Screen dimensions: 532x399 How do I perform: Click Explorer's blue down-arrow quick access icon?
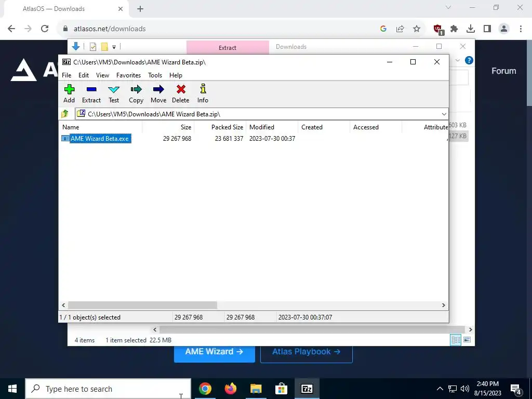tap(76, 46)
